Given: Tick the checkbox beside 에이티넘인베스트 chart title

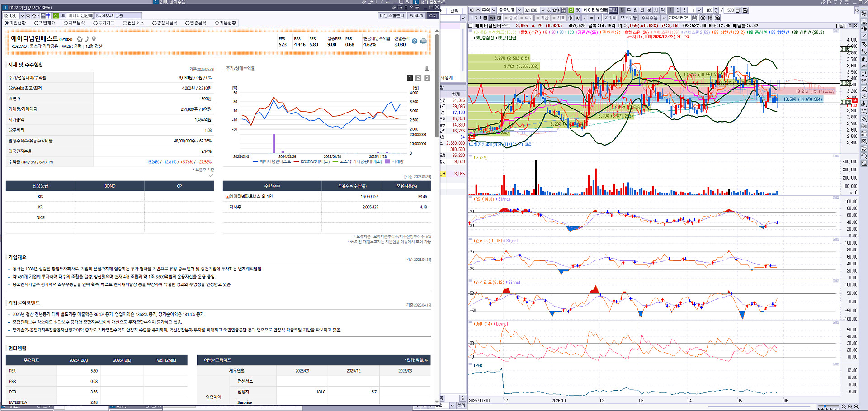Looking at the screenshot, I should (471, 26).
